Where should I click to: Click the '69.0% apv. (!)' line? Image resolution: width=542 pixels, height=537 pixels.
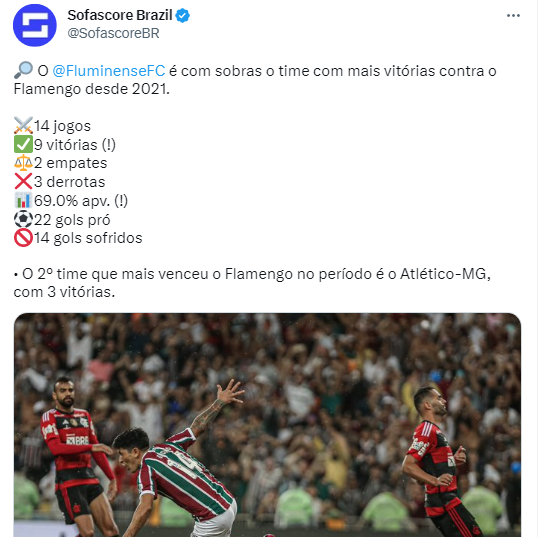81,201
